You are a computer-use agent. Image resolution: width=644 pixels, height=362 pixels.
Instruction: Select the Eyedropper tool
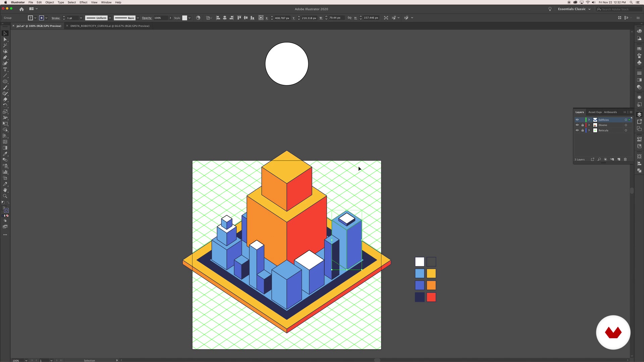coord(5,154)
